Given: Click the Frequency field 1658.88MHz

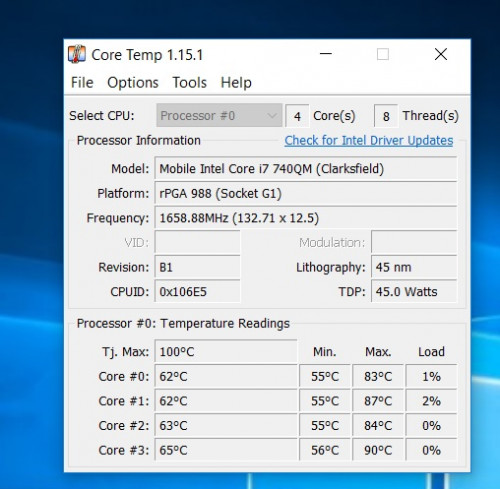Looking at the screenshot, I should click(305, 218).
